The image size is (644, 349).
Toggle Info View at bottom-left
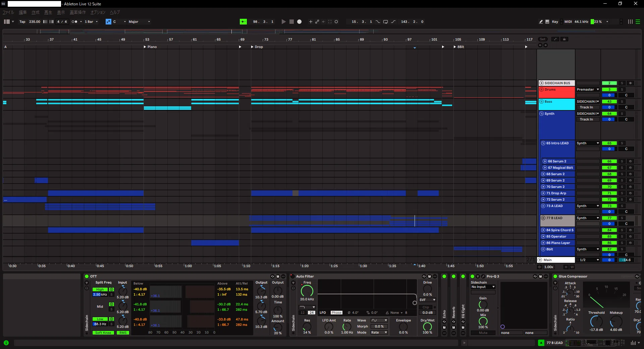point(6,343)
